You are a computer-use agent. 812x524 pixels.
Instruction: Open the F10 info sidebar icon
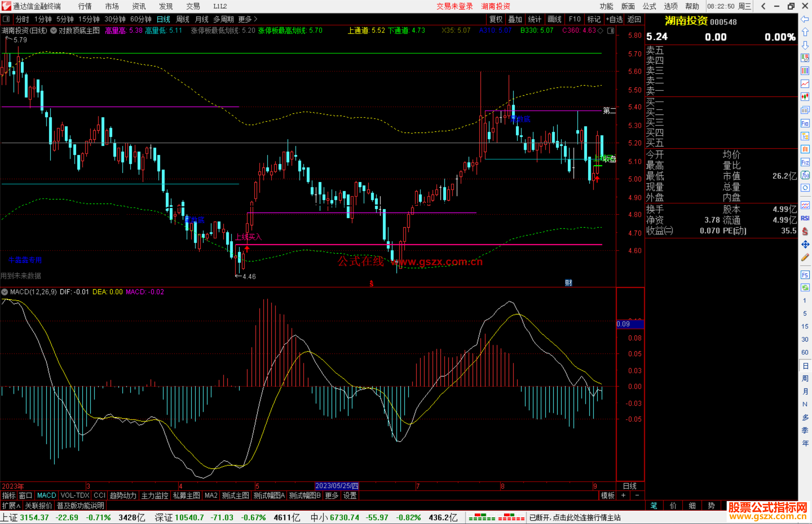pos(805,123)
